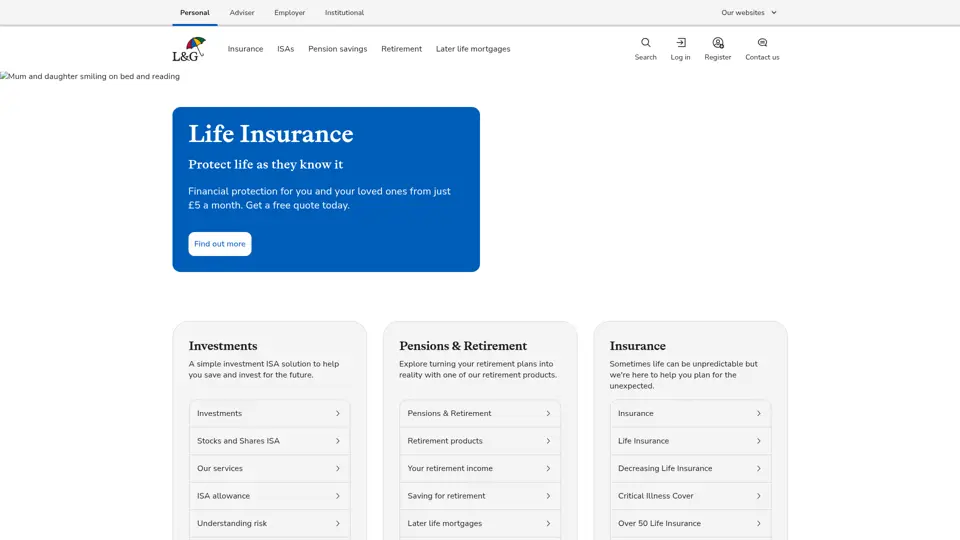Click chevron on Retirement products row
Viewport: 960px width, 540px height.
click(x=548, y=441)
